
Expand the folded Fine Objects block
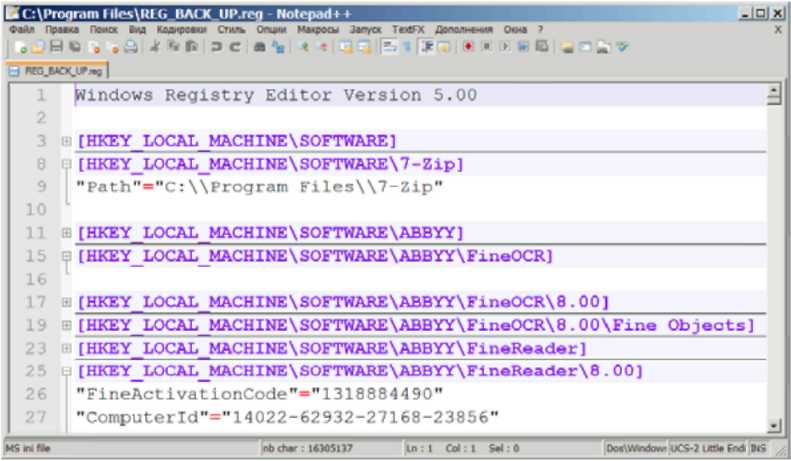coord(66,325)
